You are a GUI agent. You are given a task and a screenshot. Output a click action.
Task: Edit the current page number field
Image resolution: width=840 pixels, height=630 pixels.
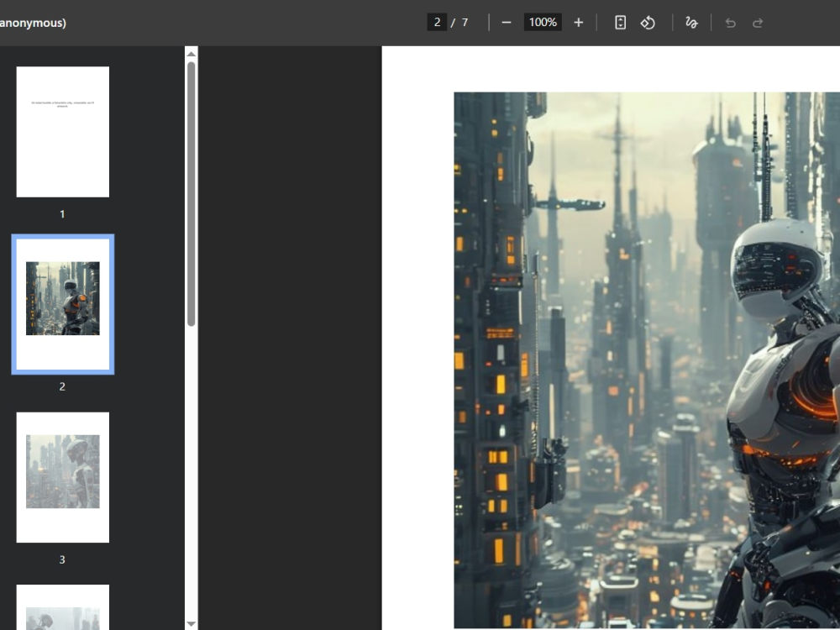point(437,22)
